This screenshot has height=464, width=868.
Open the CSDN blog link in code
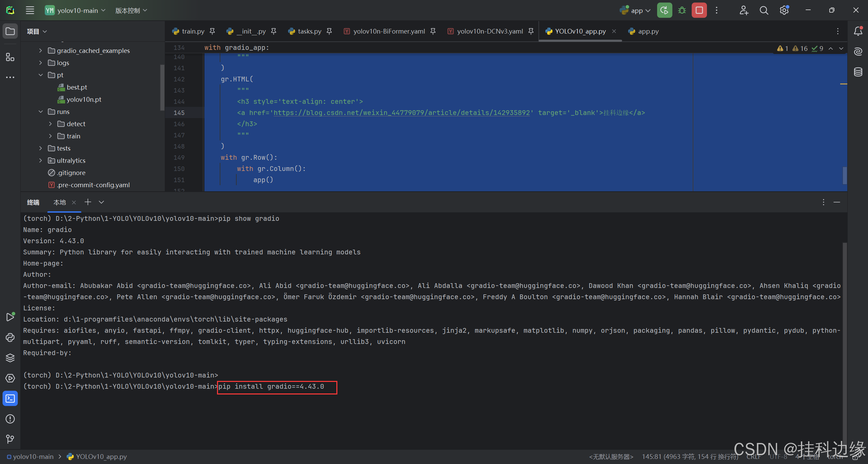(401, 113)
